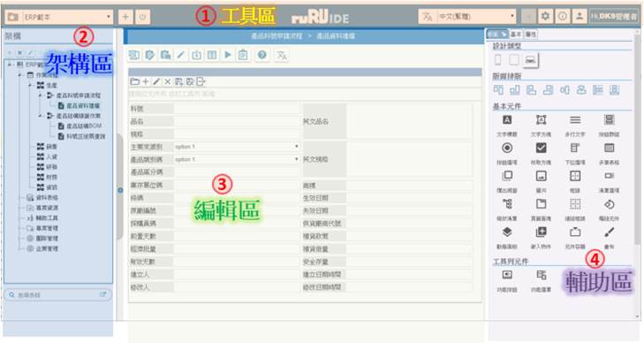
Task: Select the 文字方塊 text box component
Action: pyautogui.click(x=541, y=125)
